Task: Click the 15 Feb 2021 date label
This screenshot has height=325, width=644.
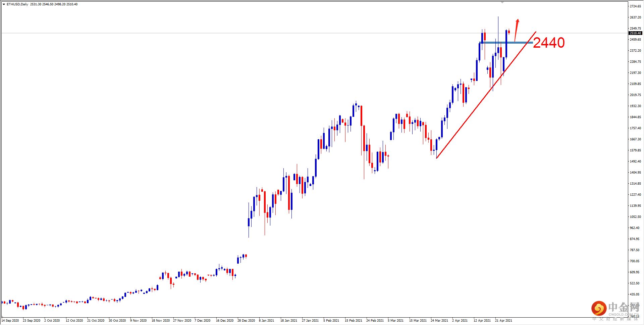Action: 354,321
